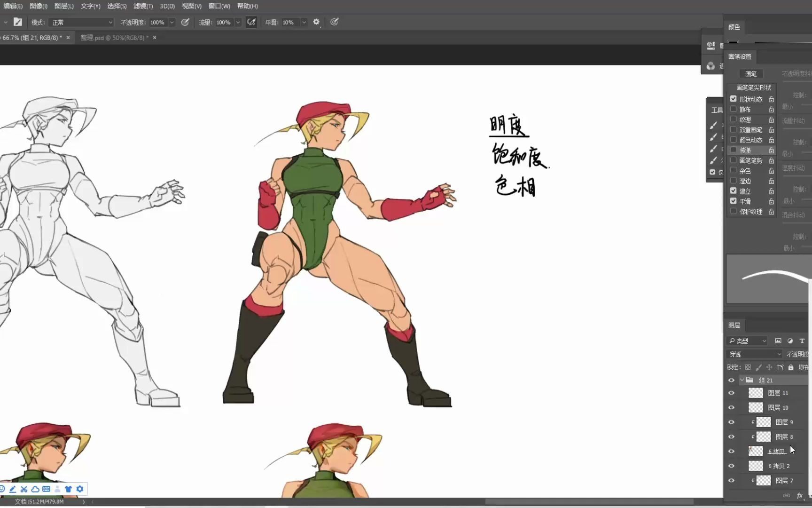Open the 模式 blend mode dropdown
Image resolution: width=812 pixels, height=508 pixels.
coord(82,22)
